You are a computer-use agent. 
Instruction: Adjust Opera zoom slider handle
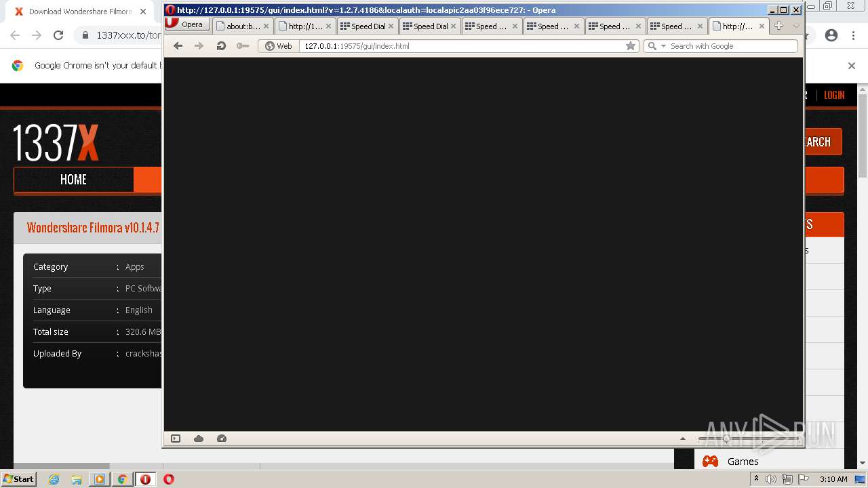[726, 439]
